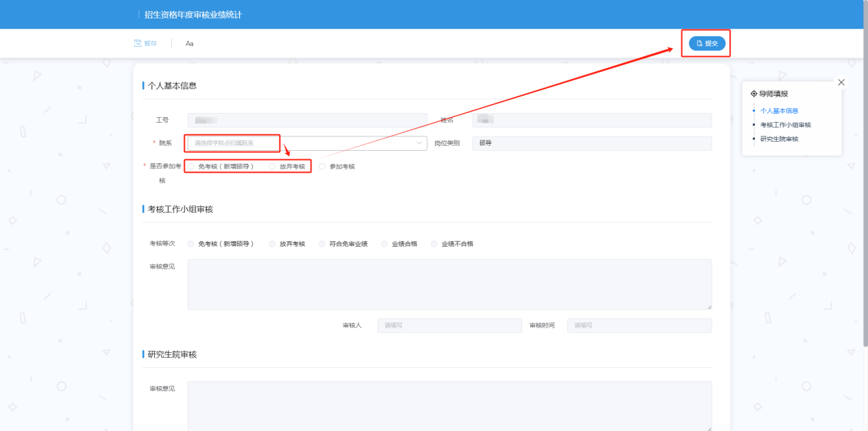Click the 提交 submit button
Screen dimensions: 868x431
pos(706,43)
